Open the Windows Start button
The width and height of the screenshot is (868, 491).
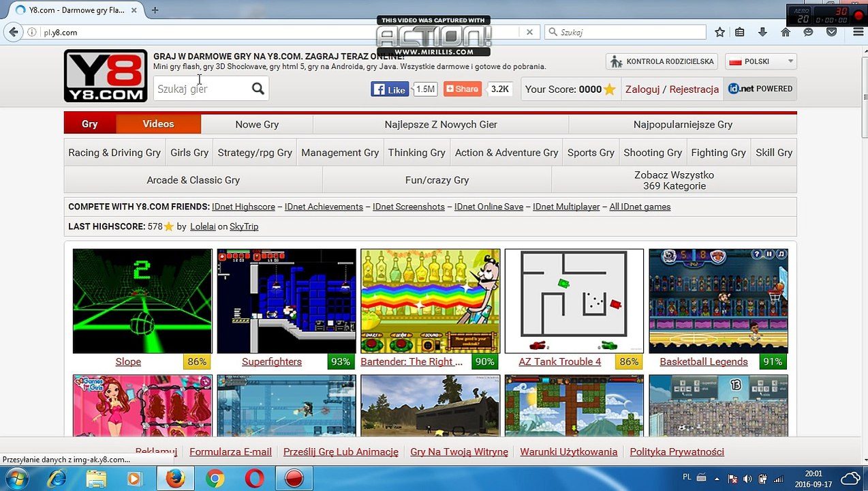16,479
